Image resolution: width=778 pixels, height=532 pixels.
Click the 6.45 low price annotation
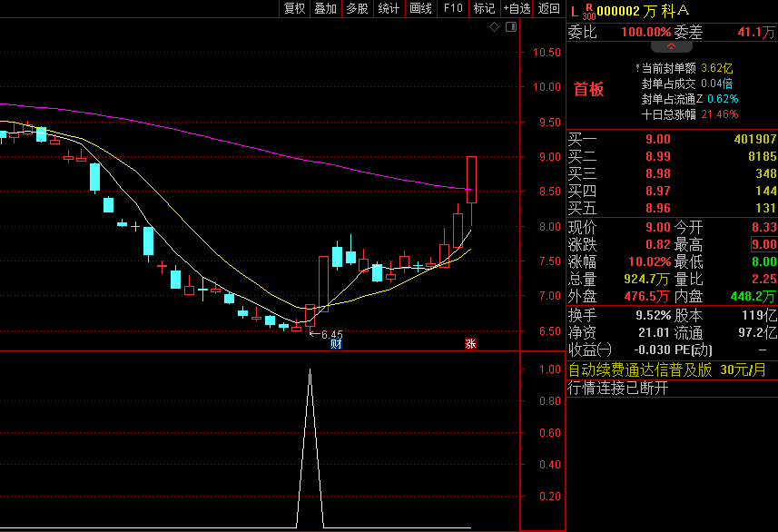[332, 334]
